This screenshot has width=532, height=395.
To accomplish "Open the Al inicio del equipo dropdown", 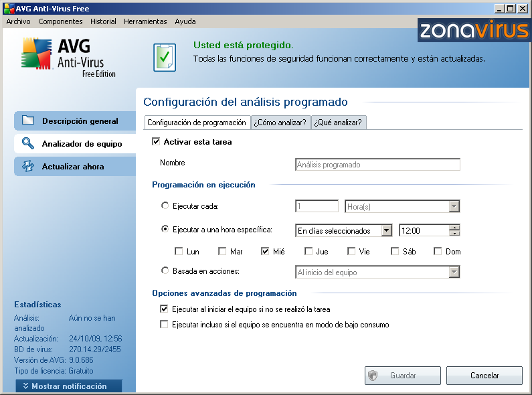I will click(454, 272).
